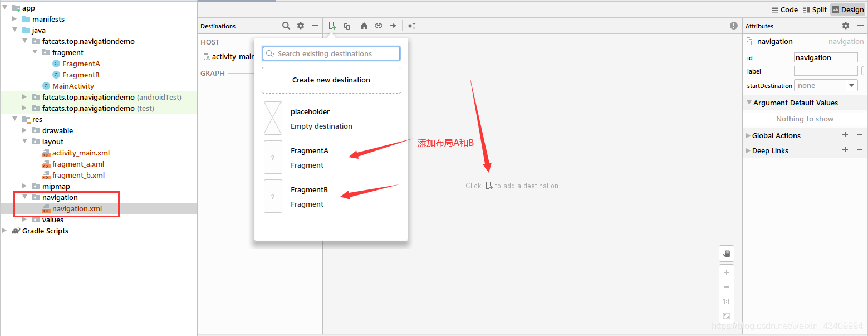868x336 pixels.
Task: Zoom out with the minus control
Action: pos(727,287)
